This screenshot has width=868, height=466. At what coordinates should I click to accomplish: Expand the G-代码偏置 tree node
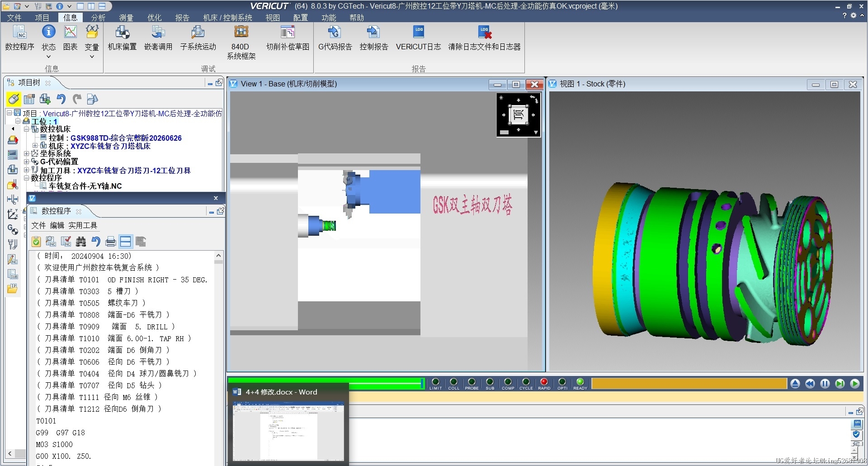[27, 162]
